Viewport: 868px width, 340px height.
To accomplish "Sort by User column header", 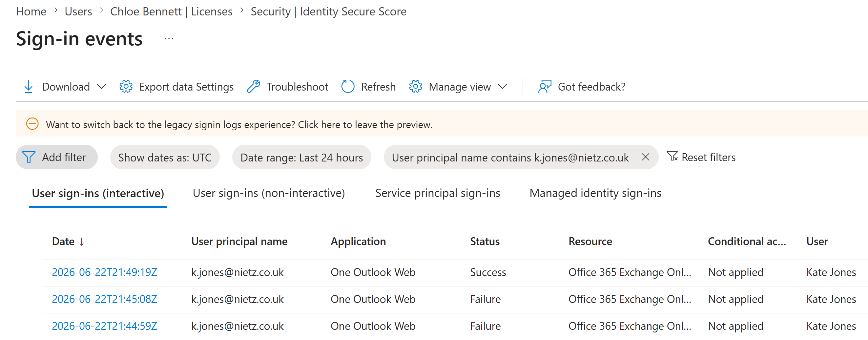I will point(817,241).
